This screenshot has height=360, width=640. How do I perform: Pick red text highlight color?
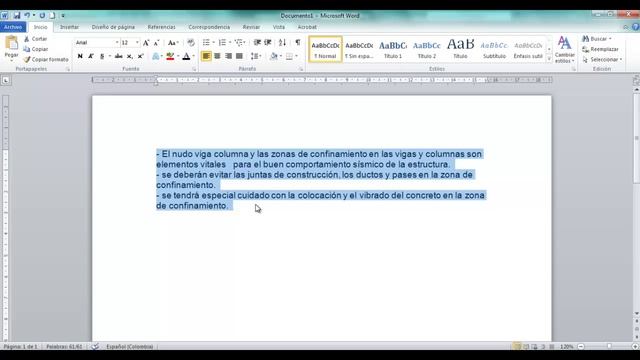click(x=170, y=56)
